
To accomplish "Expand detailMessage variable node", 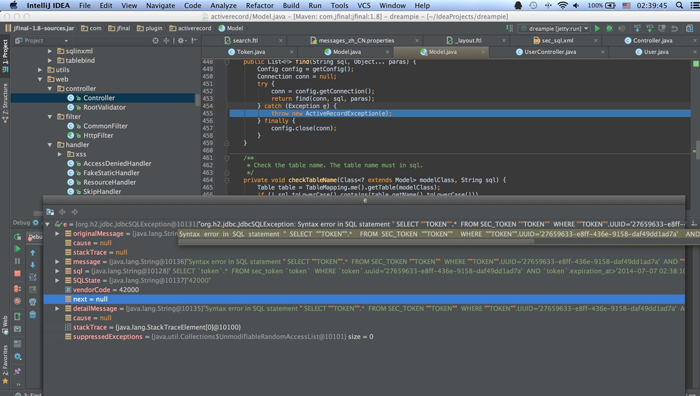I will (x=57, y=308).
